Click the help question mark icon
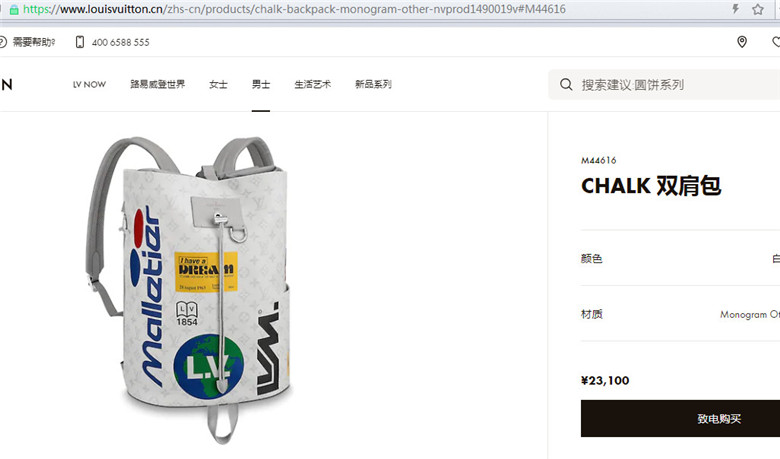 tap(2, 42)
